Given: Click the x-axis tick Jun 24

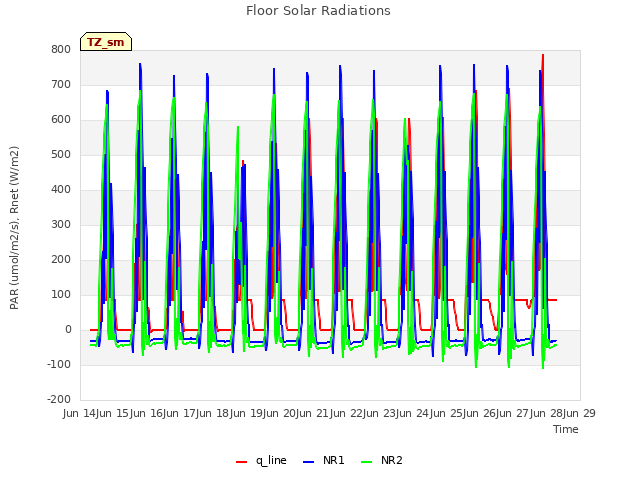Looking at the screenshot, I should pyautogui.click(x=414, y=413).
